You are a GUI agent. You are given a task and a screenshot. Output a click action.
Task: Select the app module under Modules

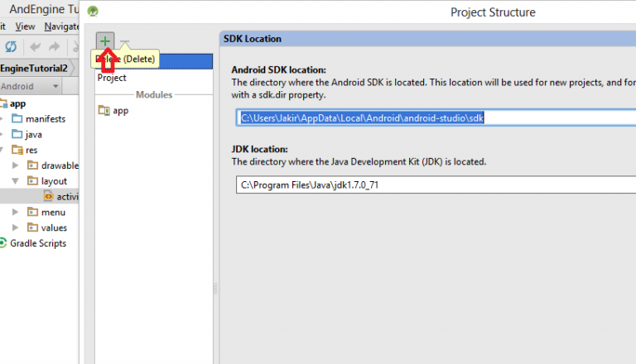pyautogui.click(x=120, y=110)
